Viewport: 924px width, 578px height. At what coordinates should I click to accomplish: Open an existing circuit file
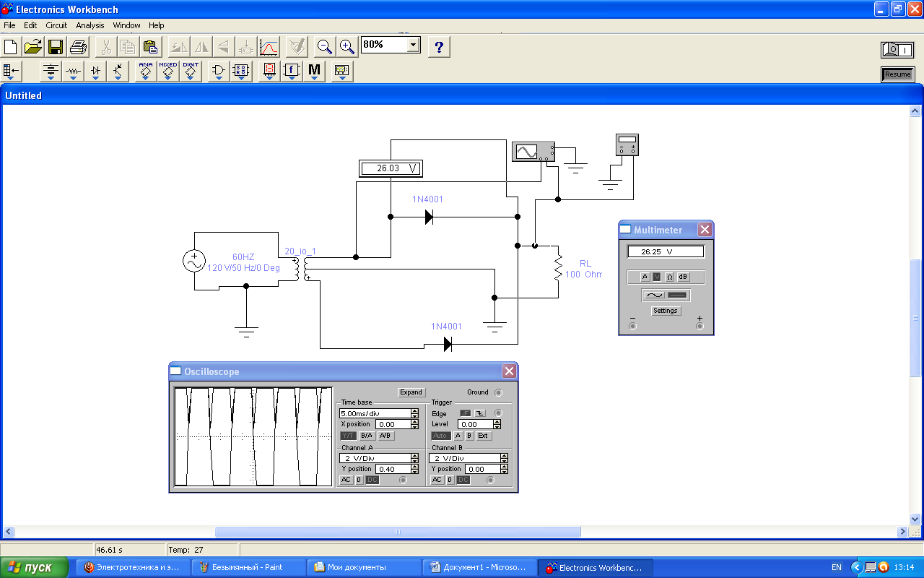click(33, 47)
